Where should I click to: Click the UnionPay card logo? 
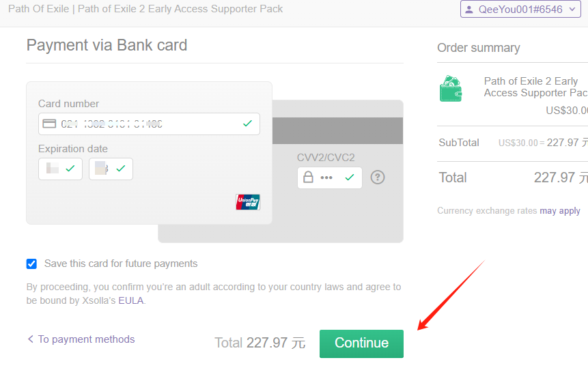[x=248, y=202]
